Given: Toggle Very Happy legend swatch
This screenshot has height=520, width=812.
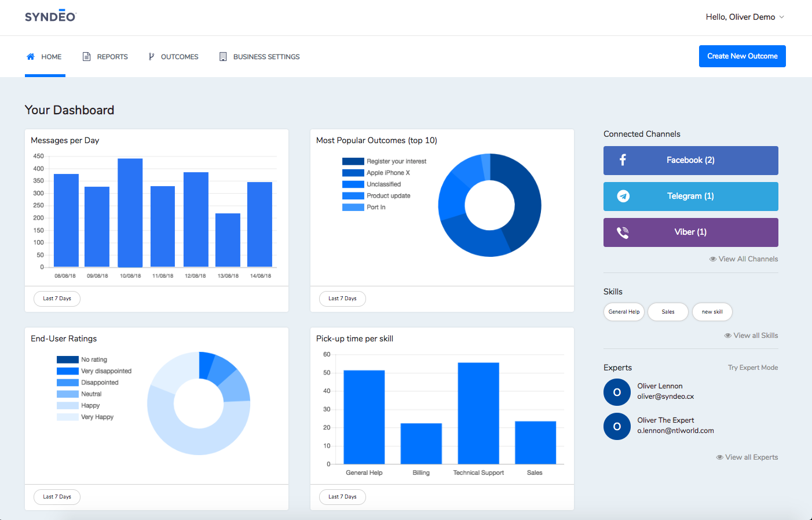Looking at the screenshot, I should (x=68, y=417).
